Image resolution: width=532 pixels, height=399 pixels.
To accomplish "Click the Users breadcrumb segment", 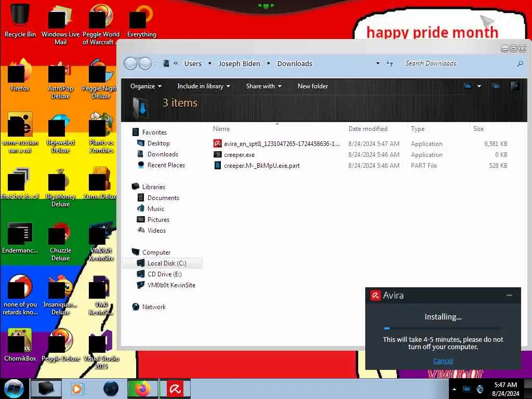I will [x=193, y=63].
